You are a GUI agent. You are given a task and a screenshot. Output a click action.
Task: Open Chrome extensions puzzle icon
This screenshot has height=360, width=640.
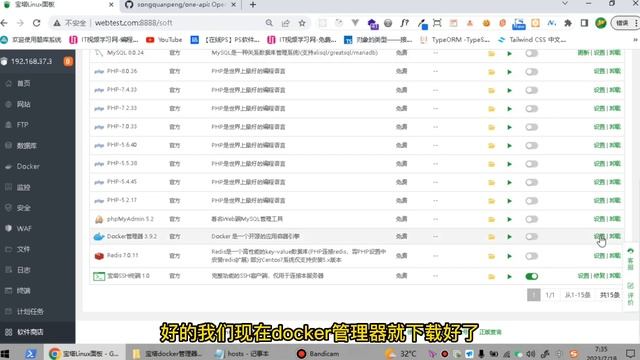point(568,23)
